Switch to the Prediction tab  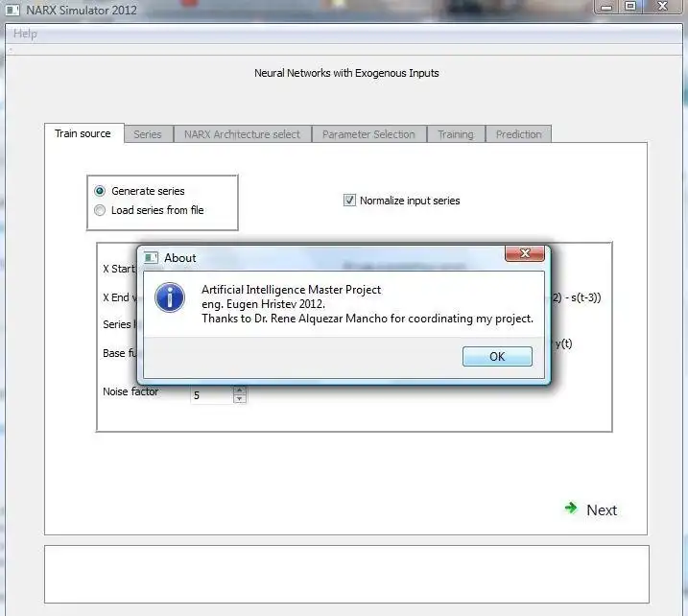coord(518,134)
